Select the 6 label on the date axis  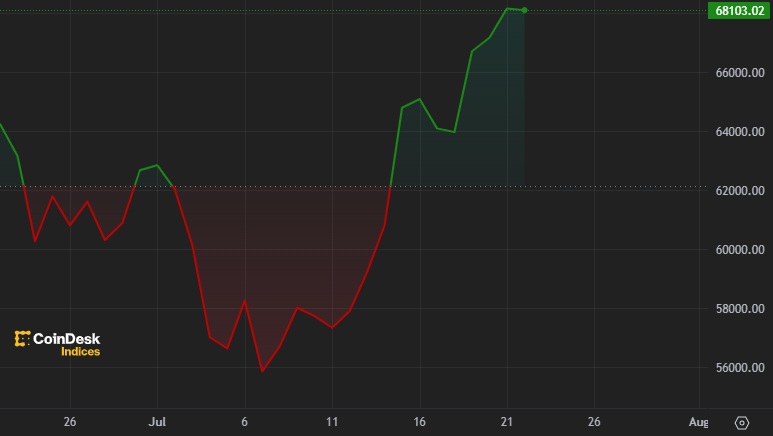click(244, 422)
